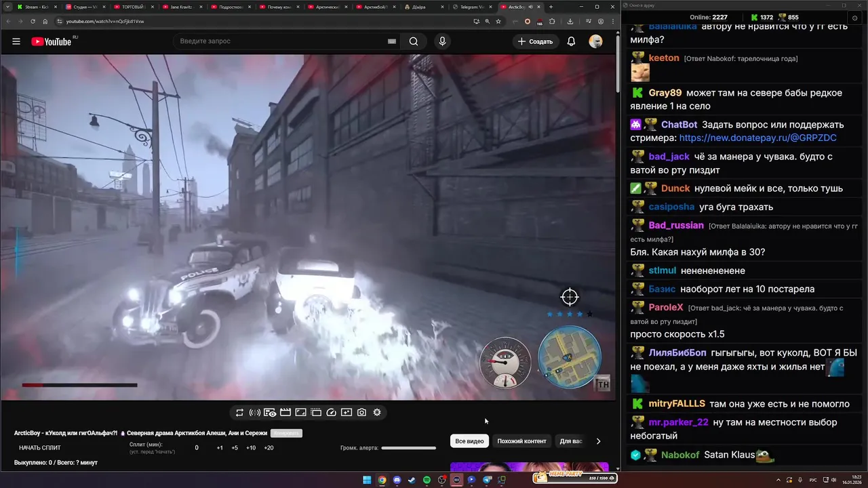This screenshot has width=868, height=488.
Task: Open the YouTube account avatar menu
Action: [x=595, y=41]
